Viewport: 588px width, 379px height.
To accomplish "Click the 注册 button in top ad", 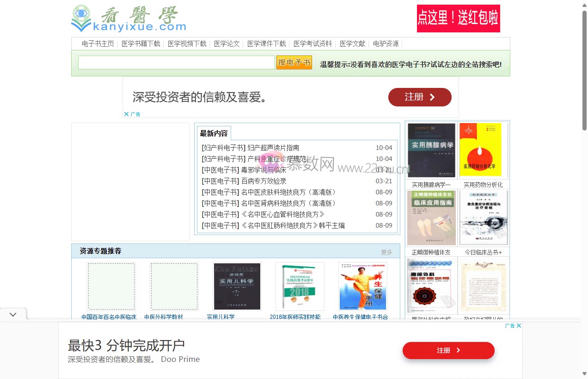I will pos(419,97).
